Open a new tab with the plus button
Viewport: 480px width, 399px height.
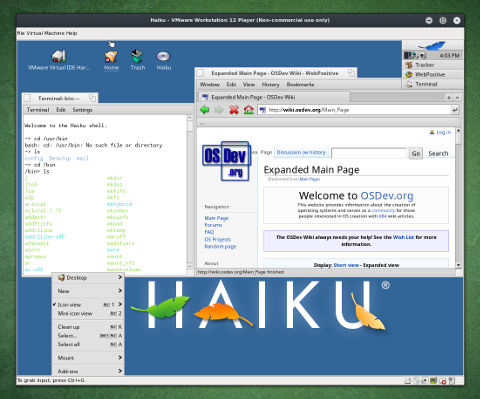tap(449, 97)
